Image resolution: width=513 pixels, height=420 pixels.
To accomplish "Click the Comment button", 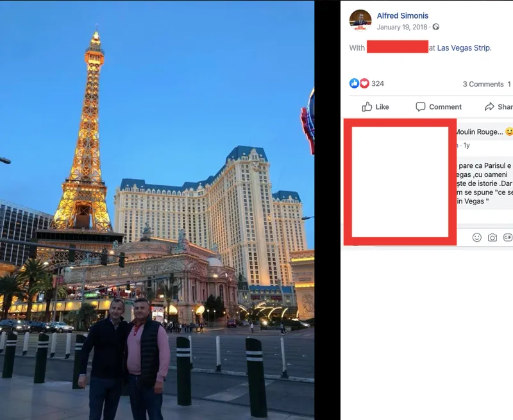I will 439,106.
